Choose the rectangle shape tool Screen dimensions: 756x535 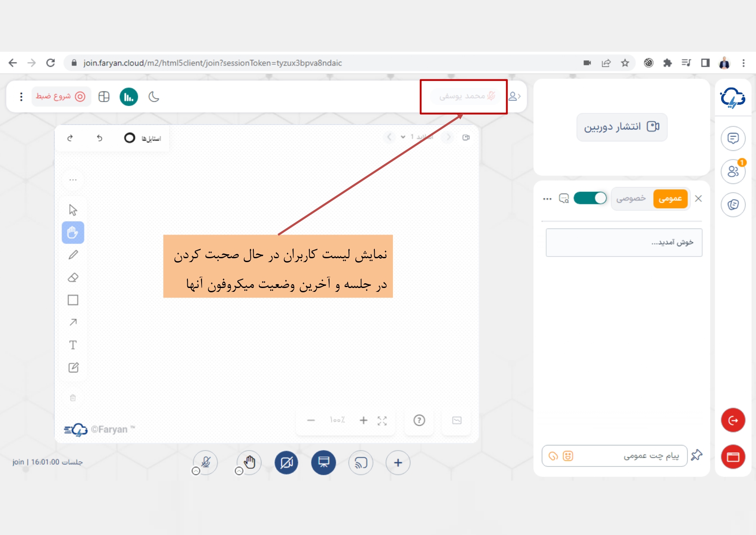73,300
